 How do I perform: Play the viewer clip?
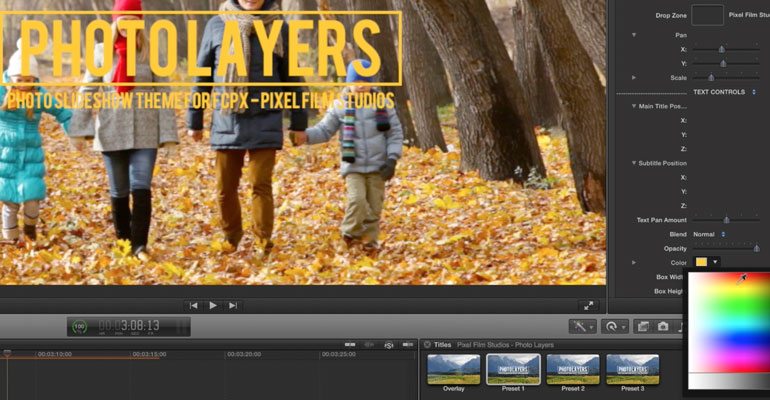pyautogui.click(x=213, y=305)
